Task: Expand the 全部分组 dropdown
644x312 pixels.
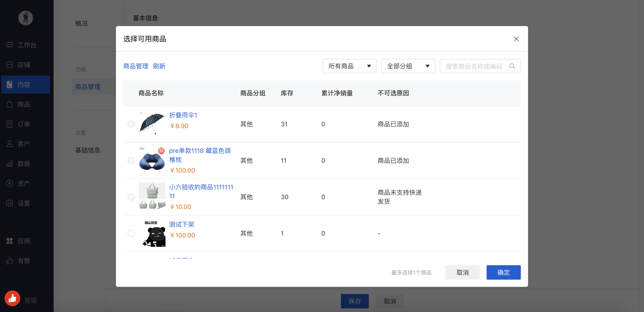Action: pos(408,66)
